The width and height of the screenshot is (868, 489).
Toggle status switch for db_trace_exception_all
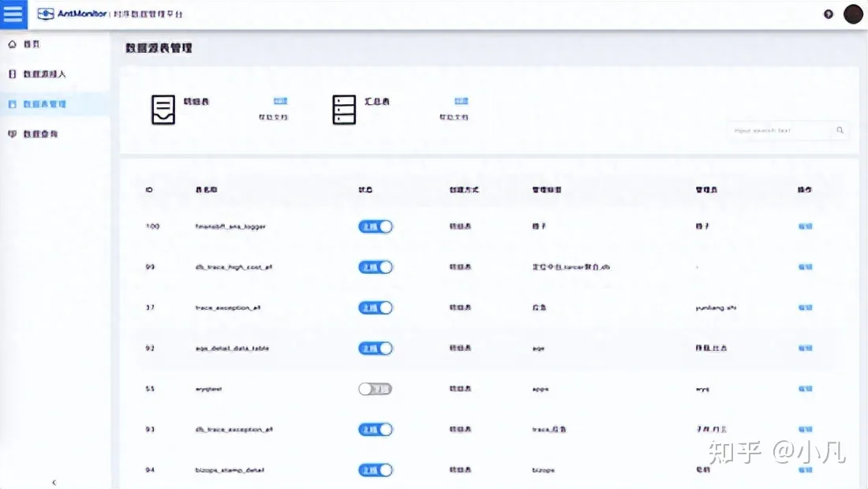pos(376,430)
